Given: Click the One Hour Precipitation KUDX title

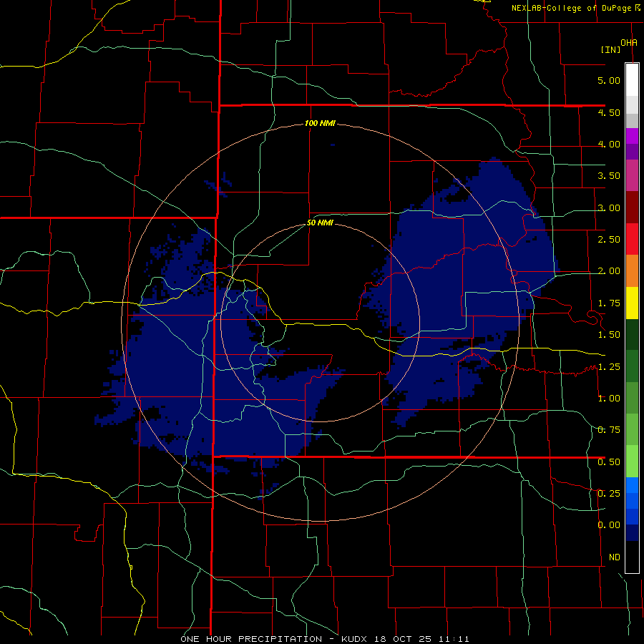Looking at the screenshot, I should pyautogui.click(x=324, y=639).
